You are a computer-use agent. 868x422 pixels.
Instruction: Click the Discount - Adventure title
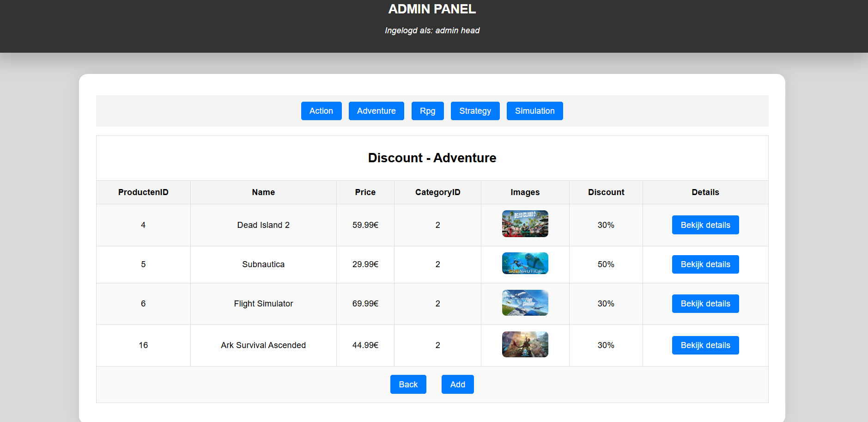tap(431, 158)
